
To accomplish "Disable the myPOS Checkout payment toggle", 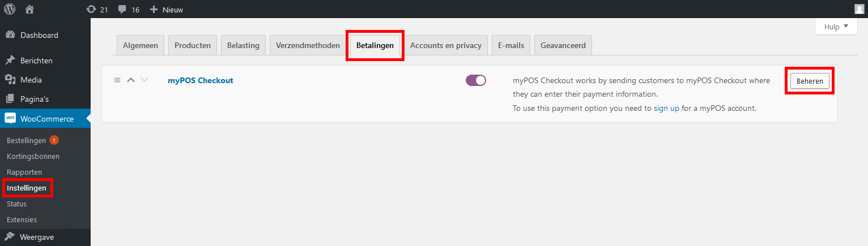I will [476, 80].
